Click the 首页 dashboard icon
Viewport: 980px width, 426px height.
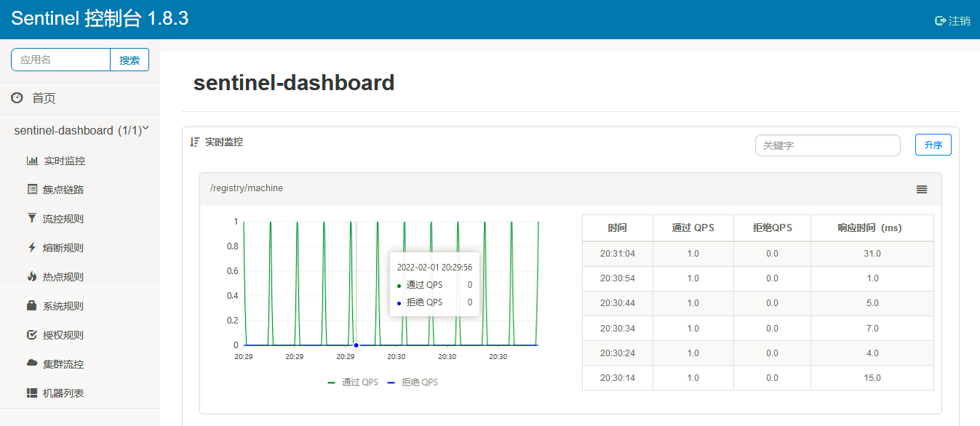pyautogui.click(x=17, y=97)
